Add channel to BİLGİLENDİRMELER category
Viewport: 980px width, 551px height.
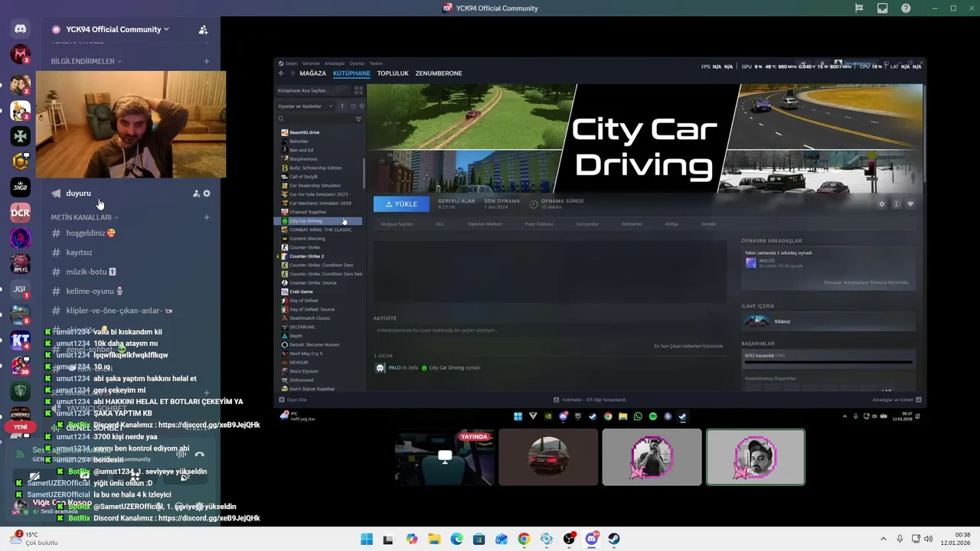pyautogui.click(x=207, y=61)
